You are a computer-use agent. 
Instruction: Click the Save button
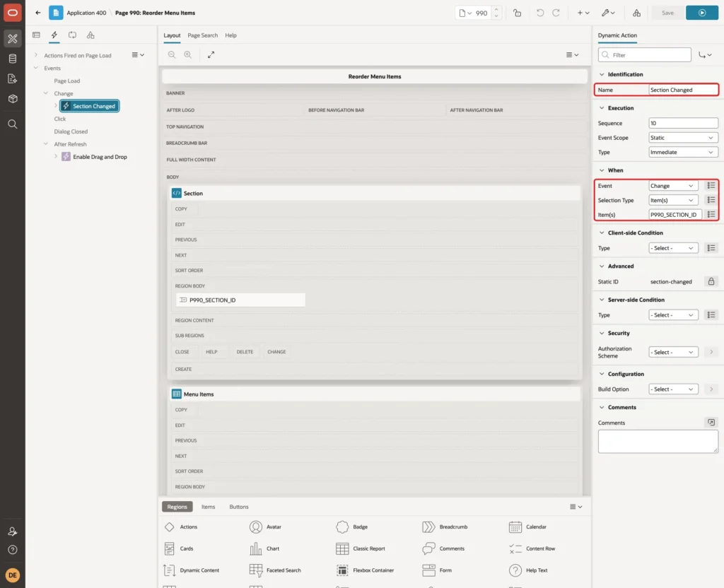coord(667,13)
